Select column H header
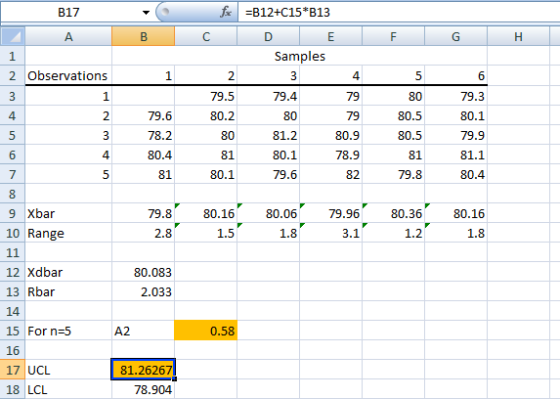 [x=518, y=36]
